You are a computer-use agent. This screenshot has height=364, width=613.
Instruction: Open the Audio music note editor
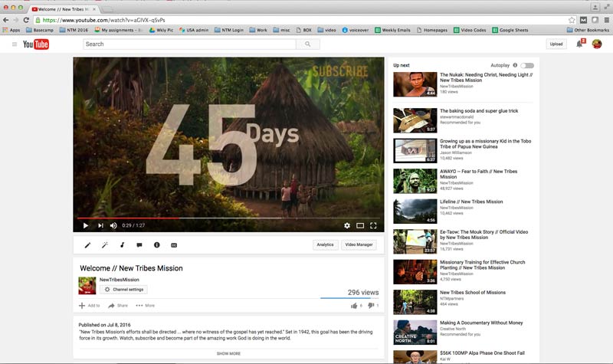pyautogui.click(x=122, y=245)
